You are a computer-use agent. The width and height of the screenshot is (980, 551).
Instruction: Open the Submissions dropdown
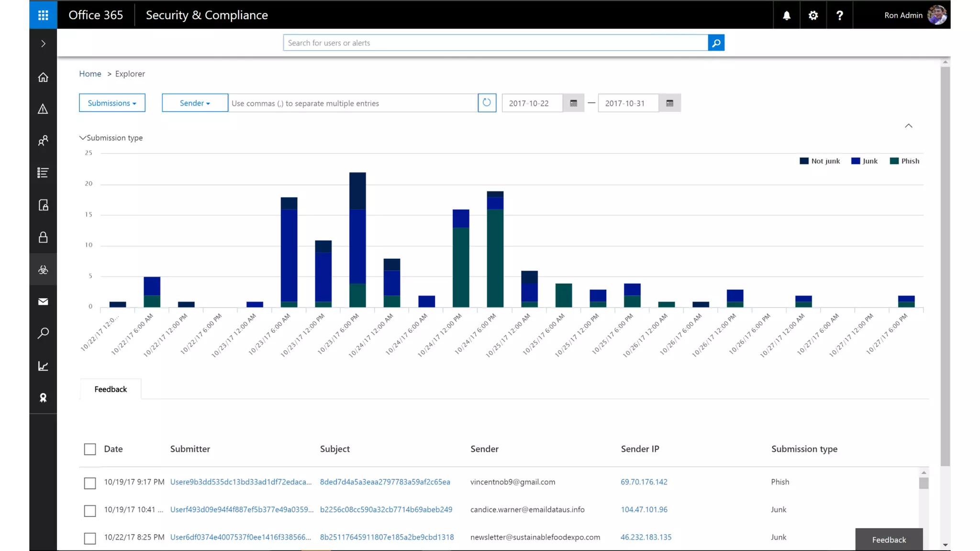(112, 103)
